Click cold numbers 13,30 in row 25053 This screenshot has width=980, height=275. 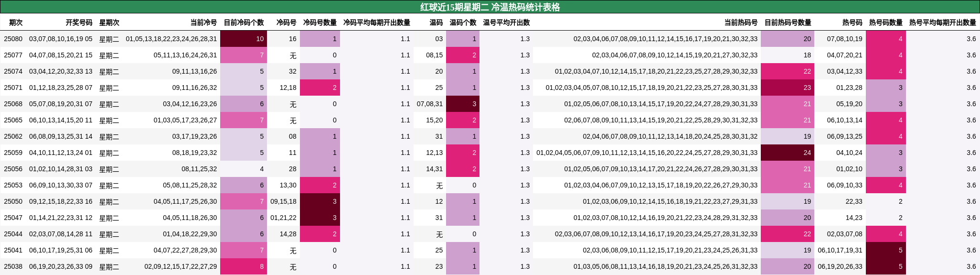pyautogui.click(x=288, y=185)
